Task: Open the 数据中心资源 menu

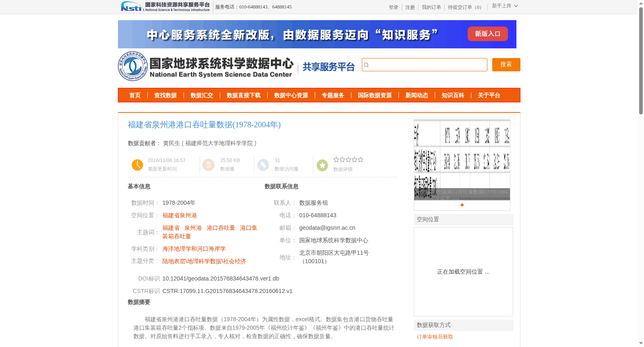Action: 291,96
